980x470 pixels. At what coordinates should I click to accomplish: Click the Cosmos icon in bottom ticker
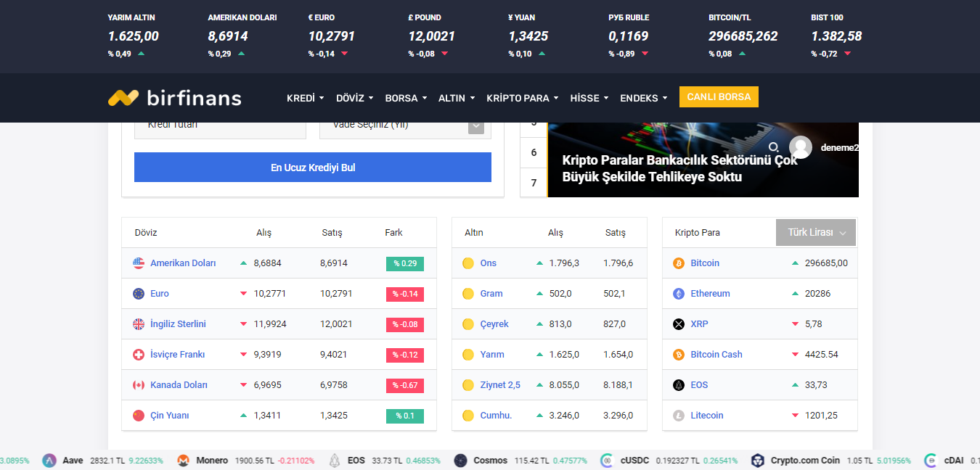460,461
